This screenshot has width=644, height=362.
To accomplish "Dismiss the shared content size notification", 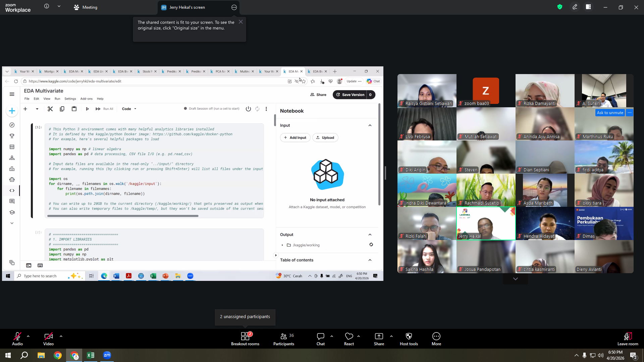I will 241,22.
